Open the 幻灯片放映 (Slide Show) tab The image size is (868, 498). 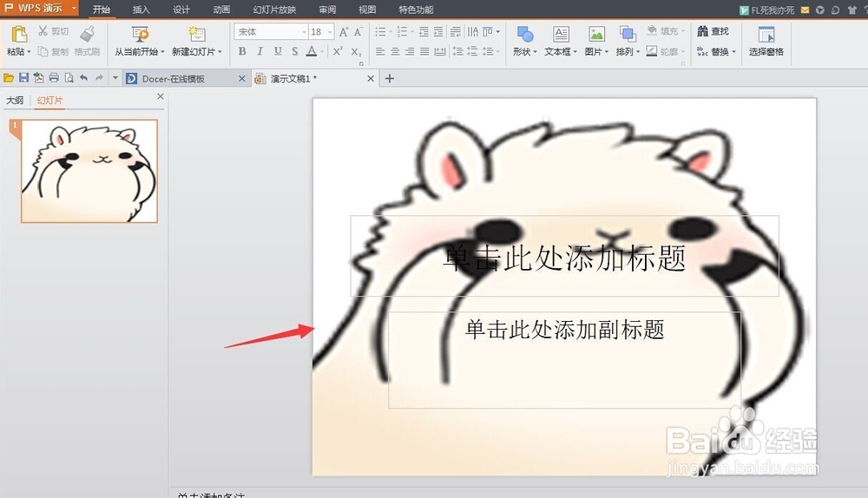point(274,10)
